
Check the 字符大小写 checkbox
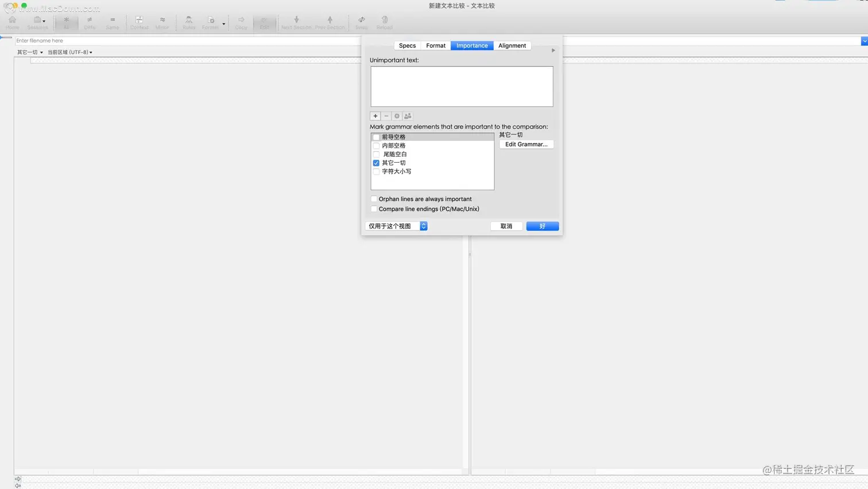[x=376, y=172]
